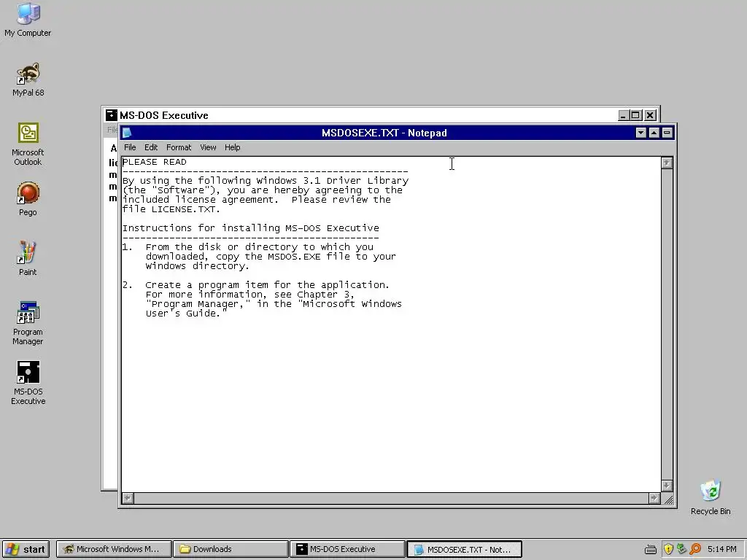Maximize the MS-DOS Executive background window
The image size is (747, 560).
pyautogui.click(x=635, y=115)
